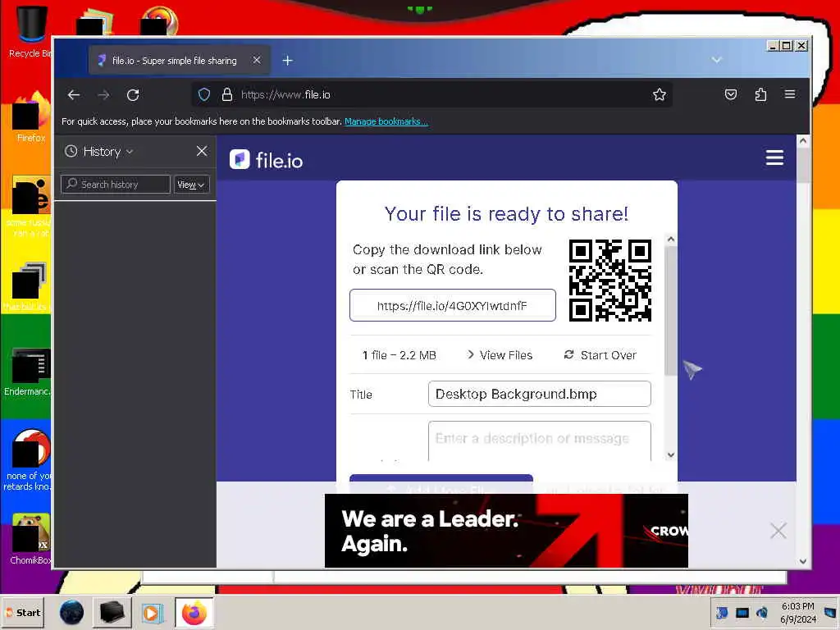Viewport: 840px width, 630px height.
Task: Open the tracking protection shield icon
Action: tap(204, 95)
